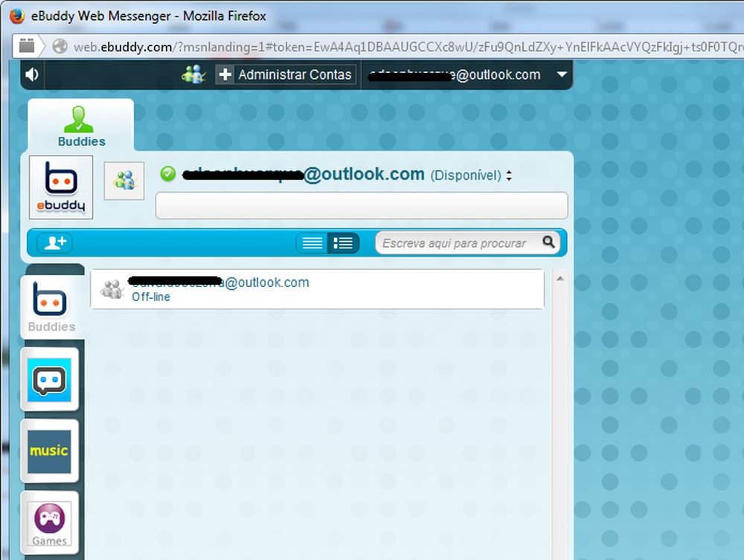Select the MSN account avatar next to eBuddy logo

[124, 181]
